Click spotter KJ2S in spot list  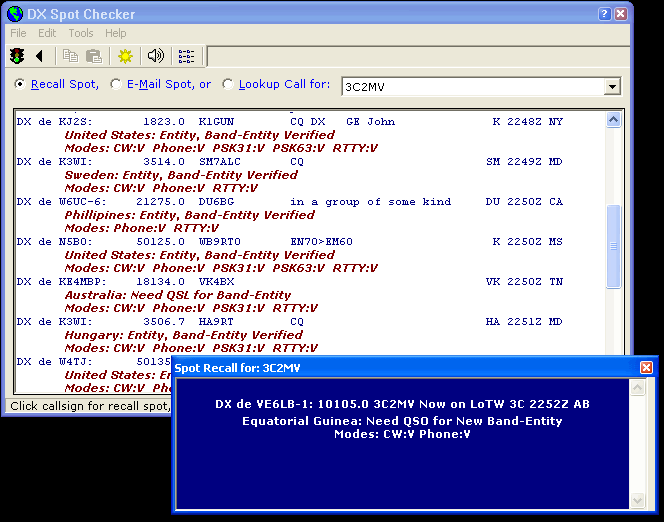click(x=75, y=122)
